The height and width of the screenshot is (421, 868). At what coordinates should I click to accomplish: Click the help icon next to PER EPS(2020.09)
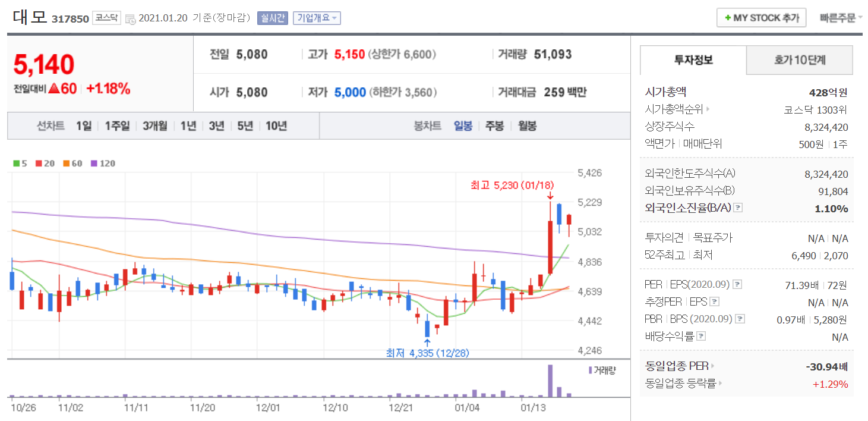(737, 284)
